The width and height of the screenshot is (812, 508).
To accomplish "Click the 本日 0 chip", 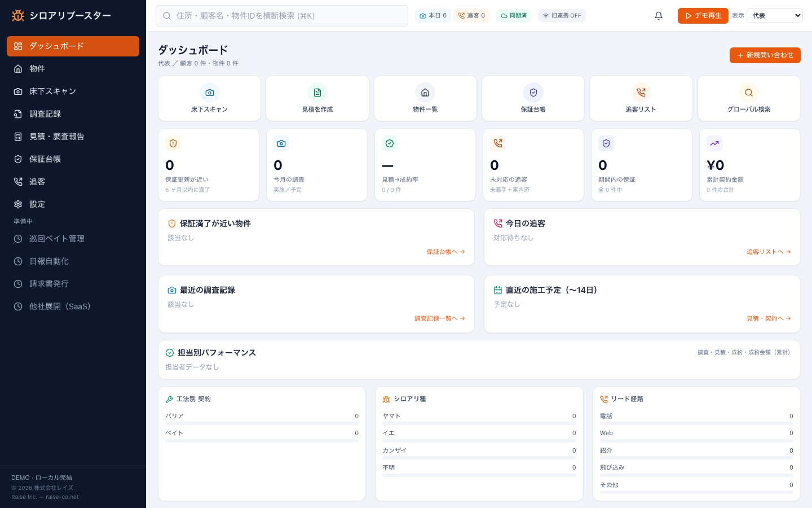I will tap(433, 16).
